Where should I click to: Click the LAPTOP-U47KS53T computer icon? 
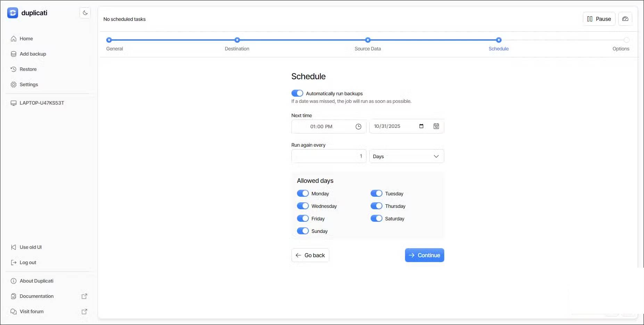coord(14,103)
